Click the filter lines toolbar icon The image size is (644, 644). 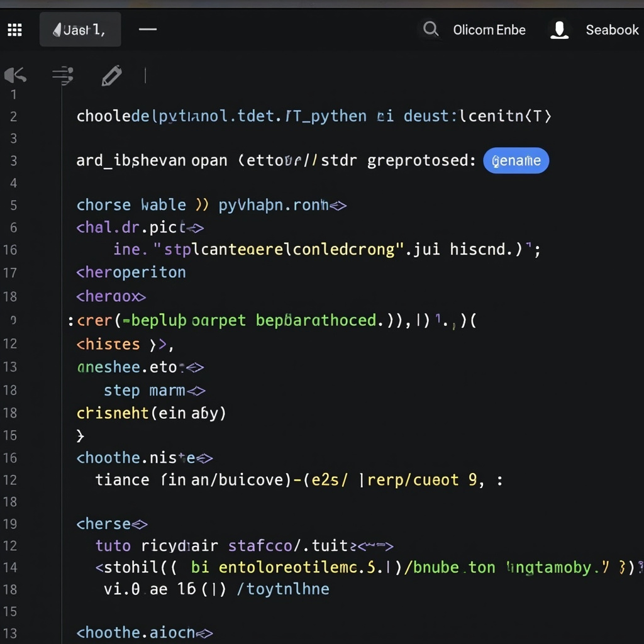point(63,75)
